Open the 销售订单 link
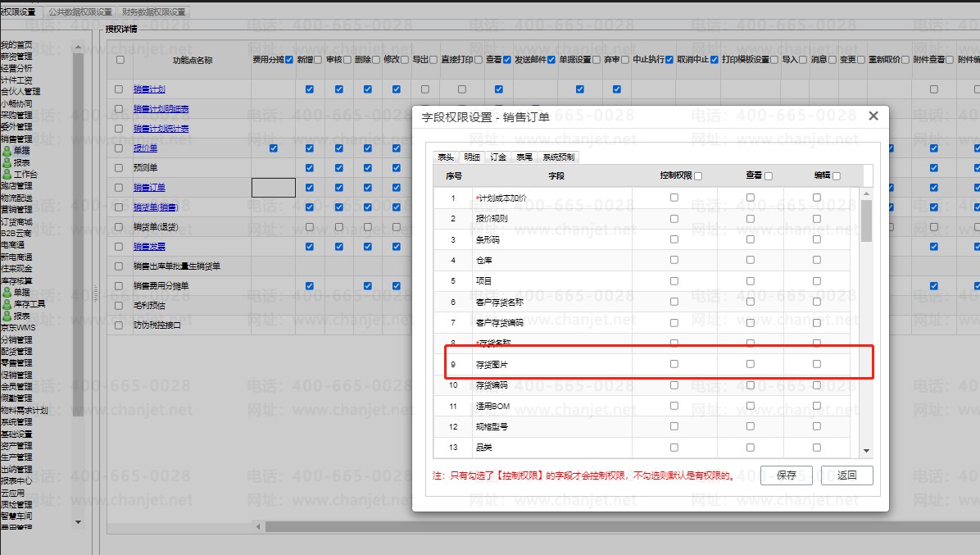 click(149, 188)
